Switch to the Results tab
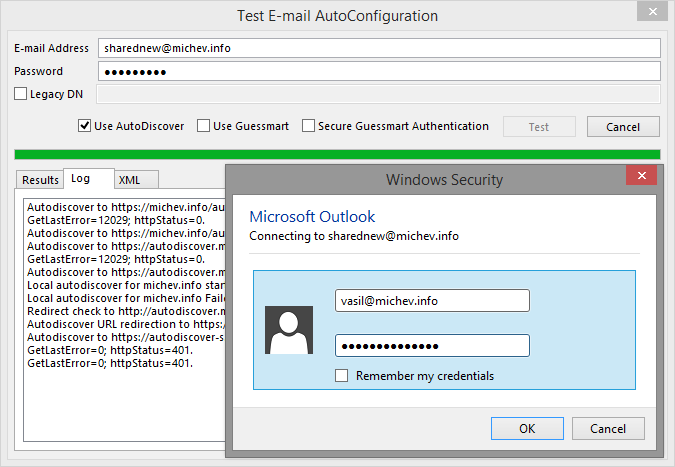Viewport: 675px width, 467px height. pos(40,180)
